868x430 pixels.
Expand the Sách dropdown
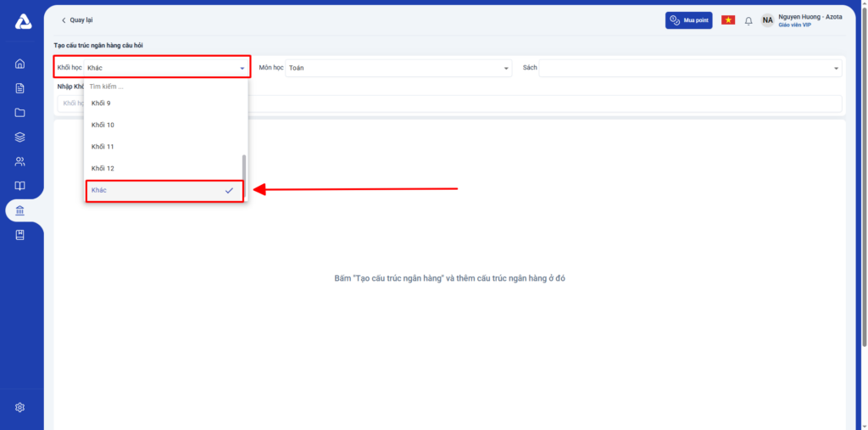tap(690, 68)
